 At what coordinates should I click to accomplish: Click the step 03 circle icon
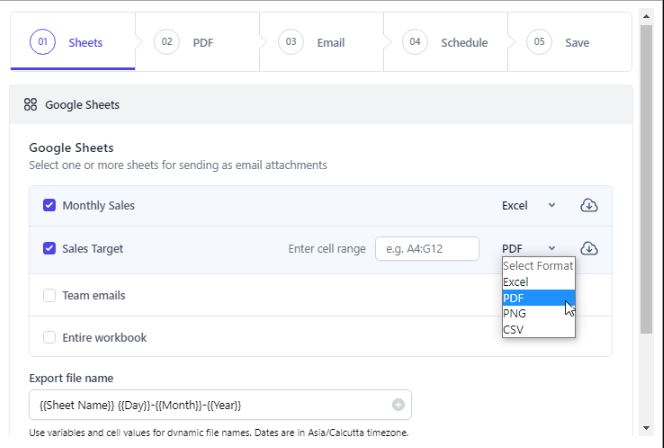(290, 42)
